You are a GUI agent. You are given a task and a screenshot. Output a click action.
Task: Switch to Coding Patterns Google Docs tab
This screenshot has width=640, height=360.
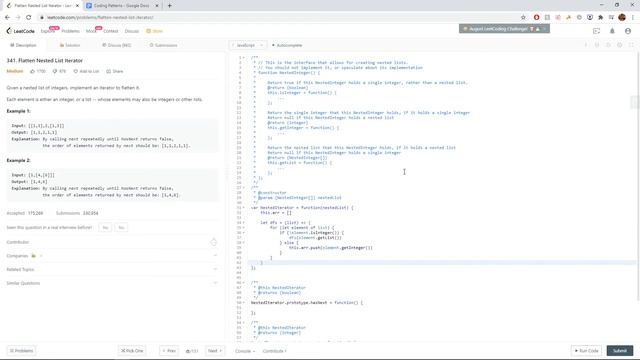click(x=122, y=6)
